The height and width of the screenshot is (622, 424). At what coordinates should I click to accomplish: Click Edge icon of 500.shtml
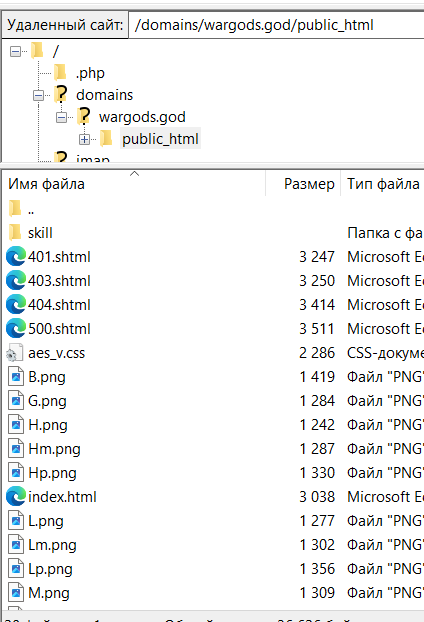16,328
